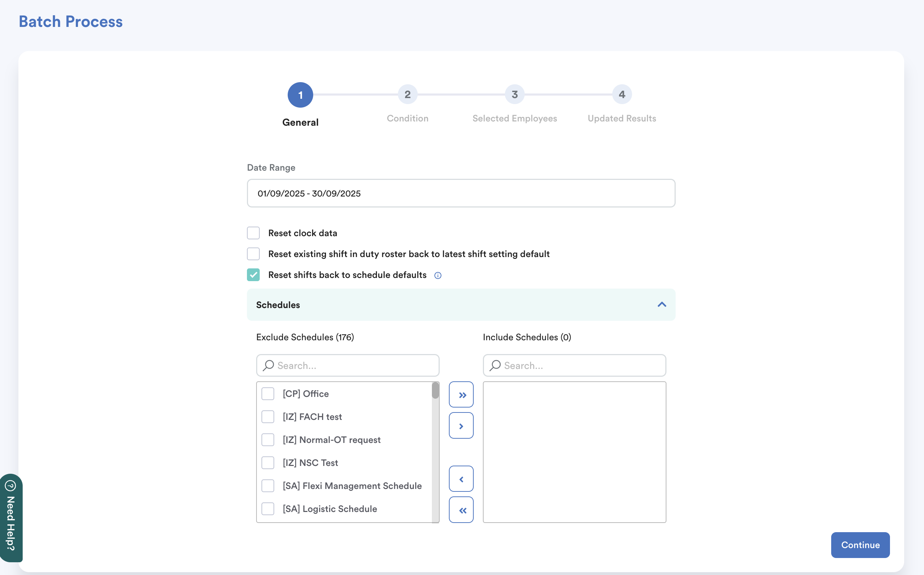The height and width of the screenshot is (575, 924).
Task: Jump to step 4 Updated Results
Action: pyautogui.click(x=621, y=94)
